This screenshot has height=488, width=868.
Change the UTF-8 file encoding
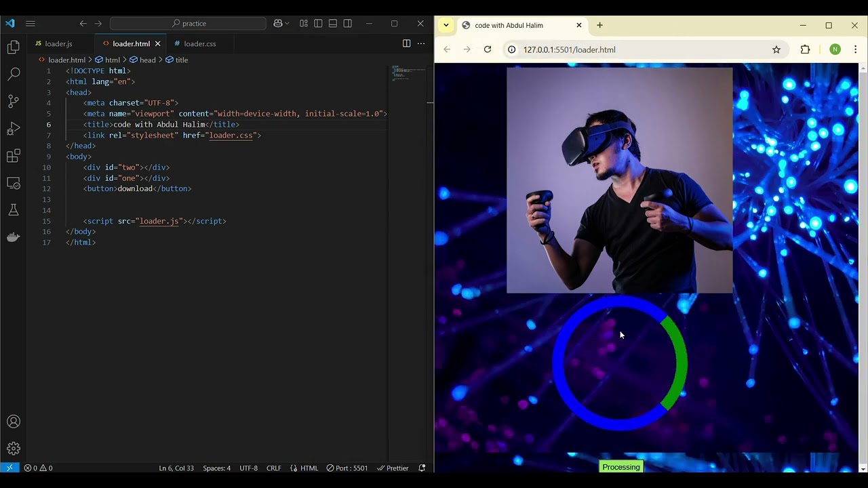pyautogui.click(x=248, y=468)
